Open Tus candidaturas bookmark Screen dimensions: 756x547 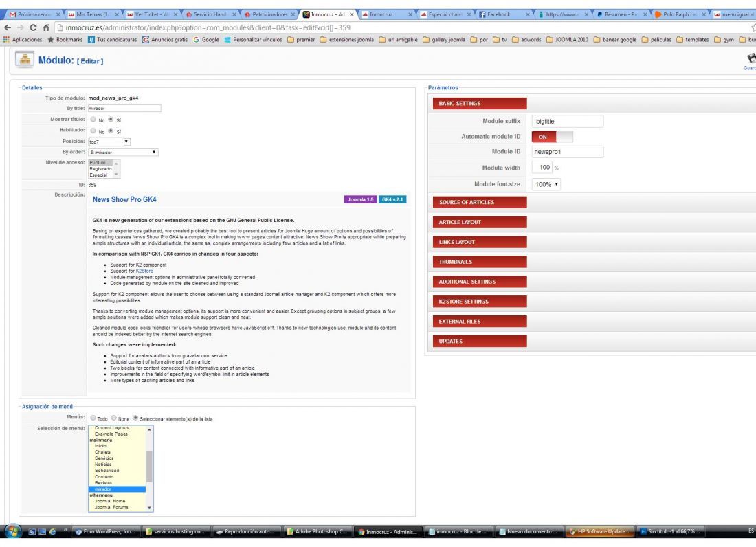click(x=112, y=40)
